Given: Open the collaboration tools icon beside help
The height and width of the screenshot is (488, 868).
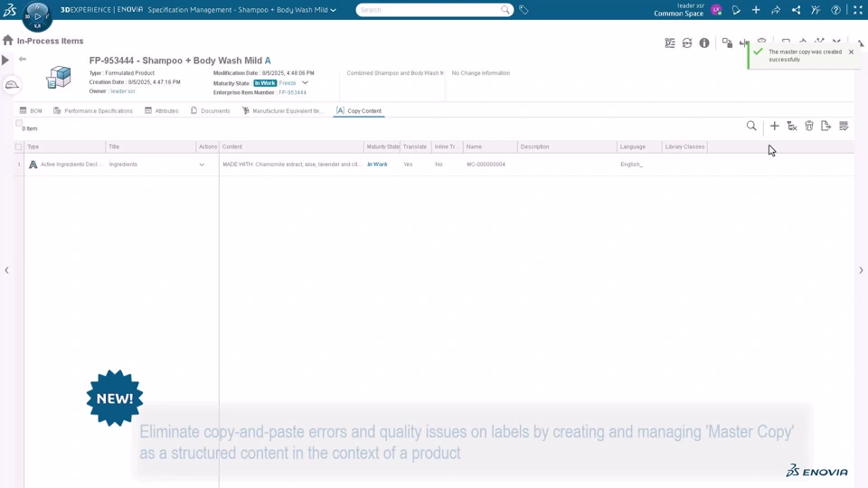Looking at the screenshot, I should [816, 10].
